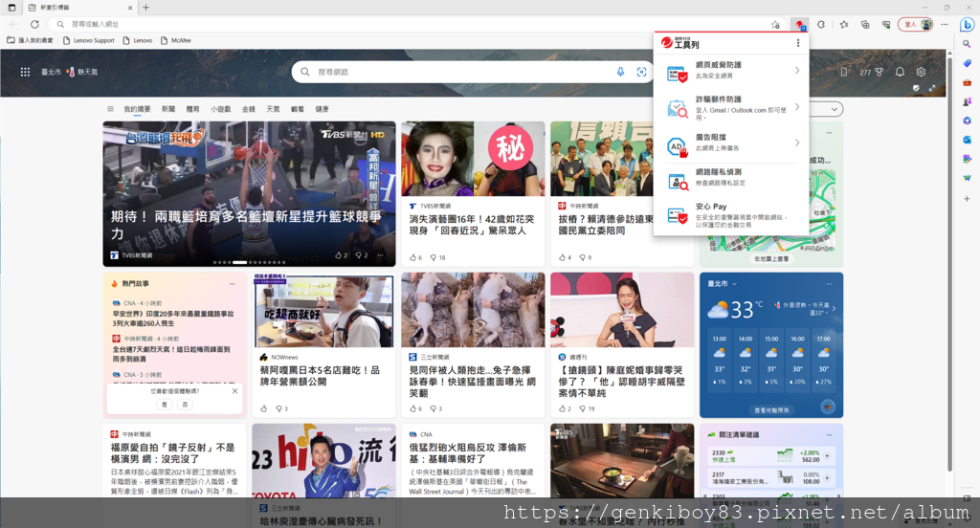Screen dimensions: 980x528
Task: Open 在地圖上查看 map link
Action: pos(771,258)
